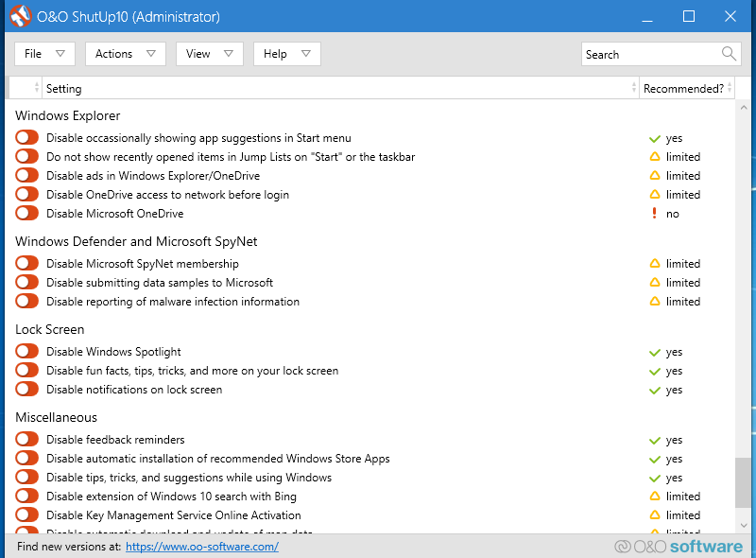Click the scrollbar up arrow
The height and width of the screenshot is (558, 756).
[x=744, y=108]
